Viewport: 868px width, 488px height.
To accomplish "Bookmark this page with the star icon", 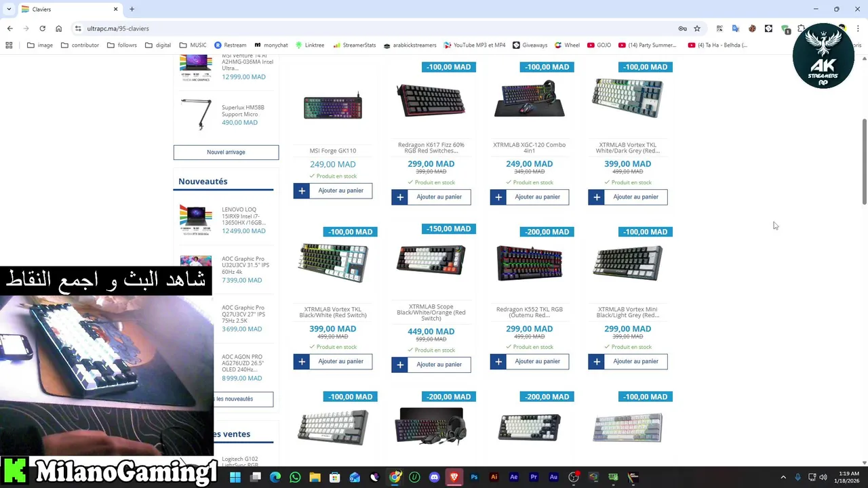I will point(697,28).
